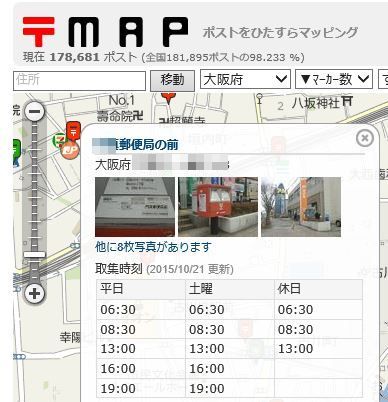Viewport: 388px width, 402px height.
Task: Click the red marker below No.1 label
Action: click(x=168, y=98)
